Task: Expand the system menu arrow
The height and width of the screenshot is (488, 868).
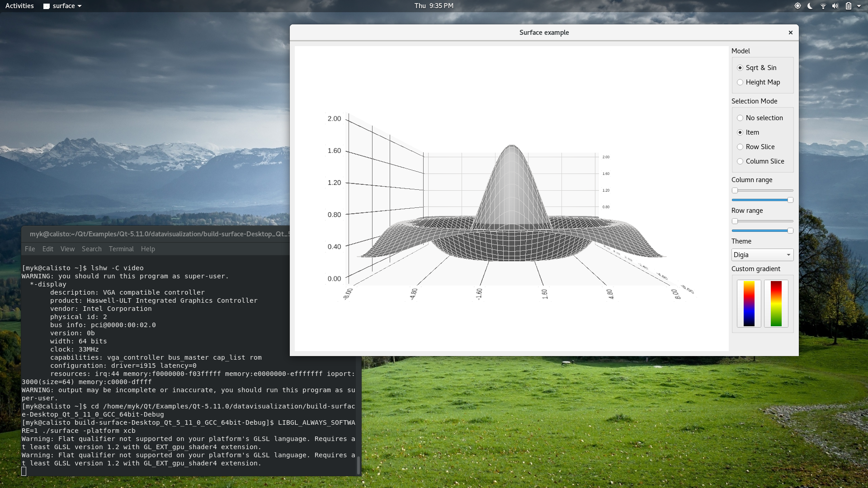Action: [859, 6]
